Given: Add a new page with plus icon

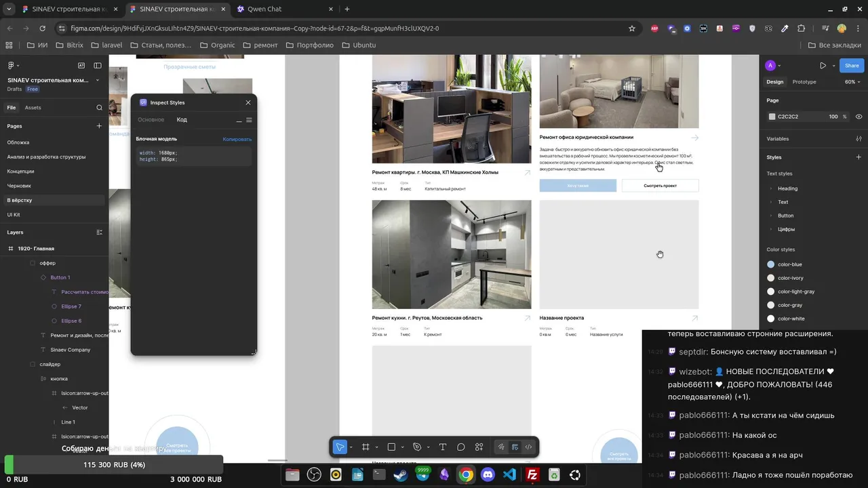Looking at the screenshot, I should (x=99, y=126).
